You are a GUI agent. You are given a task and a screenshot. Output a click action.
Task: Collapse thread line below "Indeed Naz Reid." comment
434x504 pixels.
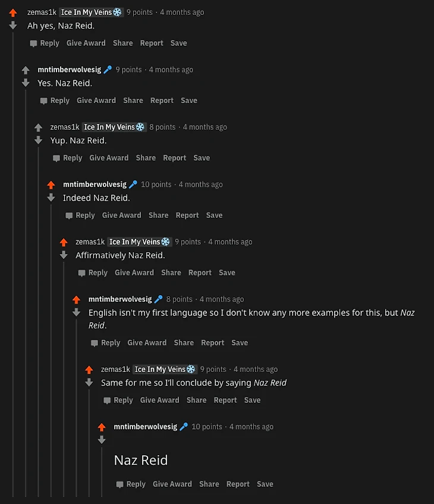51,350
